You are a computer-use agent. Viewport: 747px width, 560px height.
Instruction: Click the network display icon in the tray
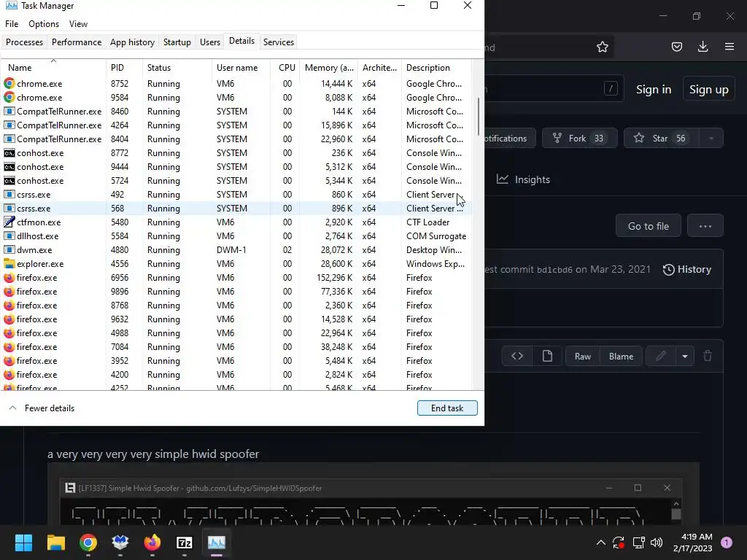(x=638, y=542)
